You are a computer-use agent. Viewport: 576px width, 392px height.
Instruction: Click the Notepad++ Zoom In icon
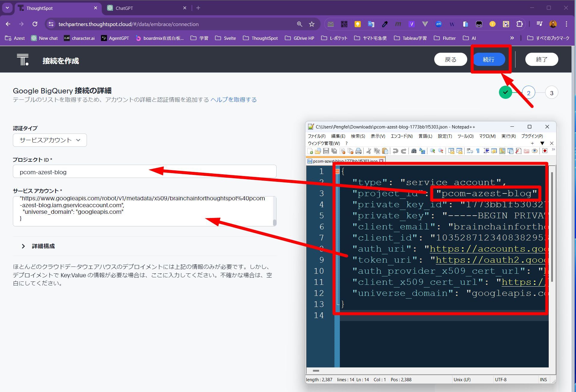click(432, 151)
